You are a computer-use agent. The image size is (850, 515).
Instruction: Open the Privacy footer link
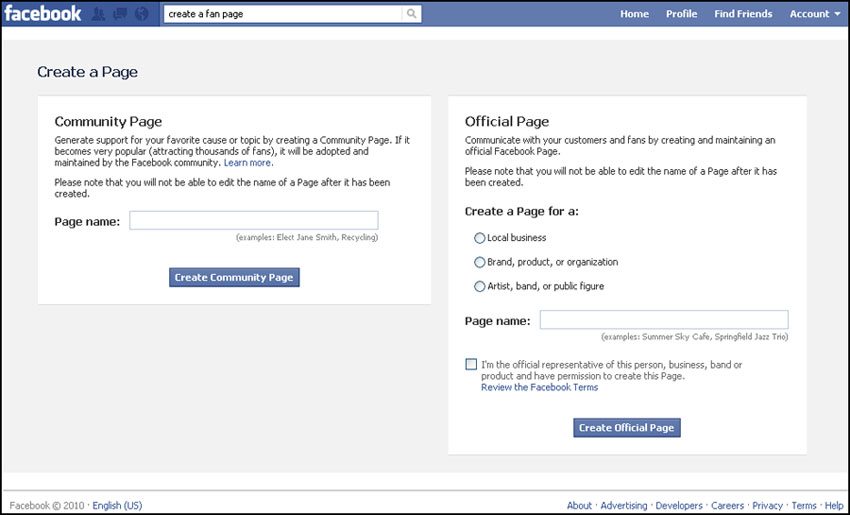pyautogui.click(x=767, y=505)
